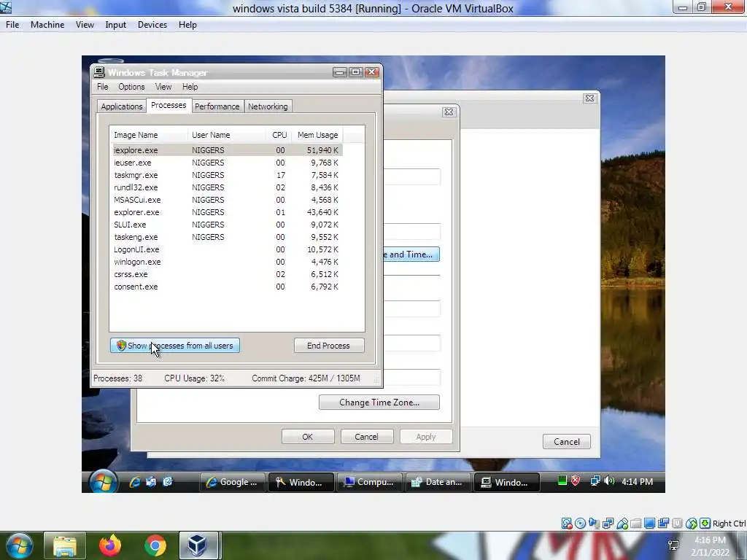Open the VirtualBox Input menu

coord(116,25)
